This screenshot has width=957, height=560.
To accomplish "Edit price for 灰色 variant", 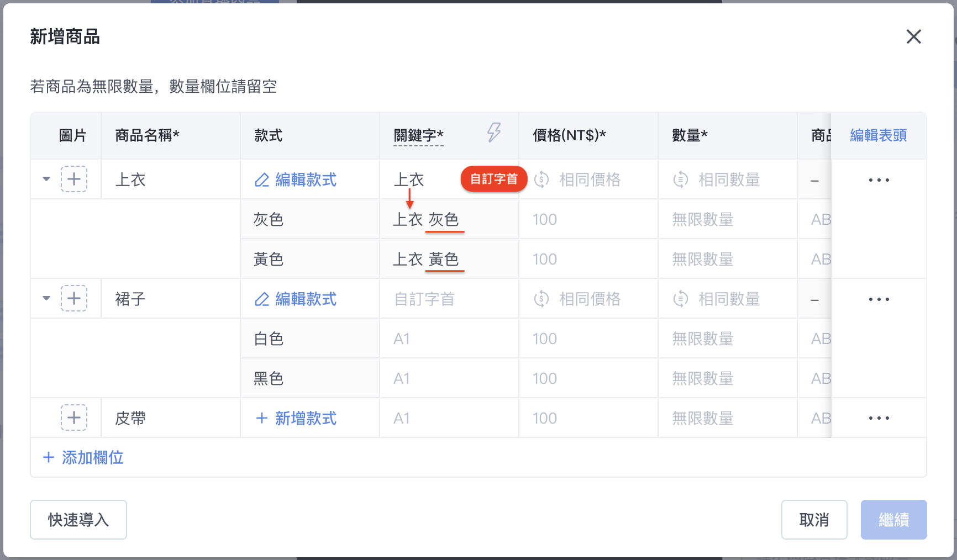I will click(588, 219).
